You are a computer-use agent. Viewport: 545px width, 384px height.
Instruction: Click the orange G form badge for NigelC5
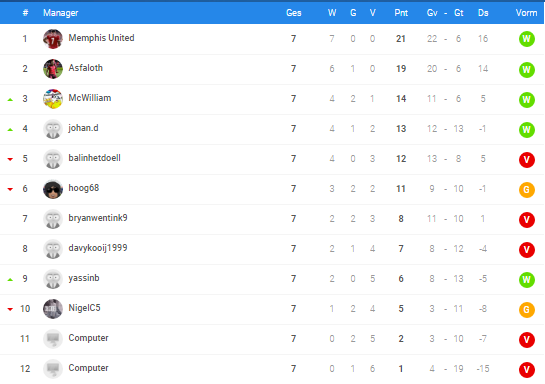[x=527, y=310]
